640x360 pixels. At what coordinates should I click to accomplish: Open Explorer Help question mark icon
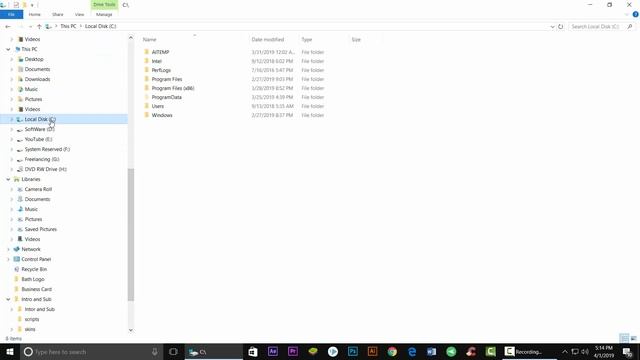pos(636,14)
